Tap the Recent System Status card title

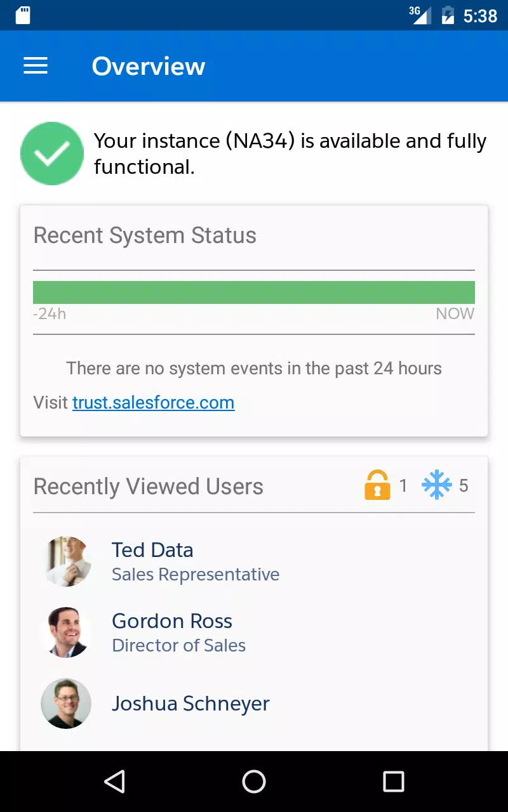click(145, 235)
